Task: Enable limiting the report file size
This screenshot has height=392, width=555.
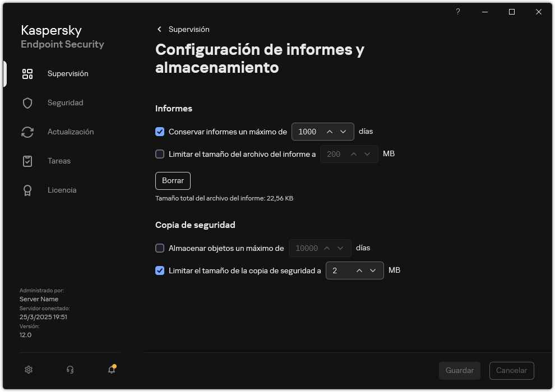Action: pos(160,153)
